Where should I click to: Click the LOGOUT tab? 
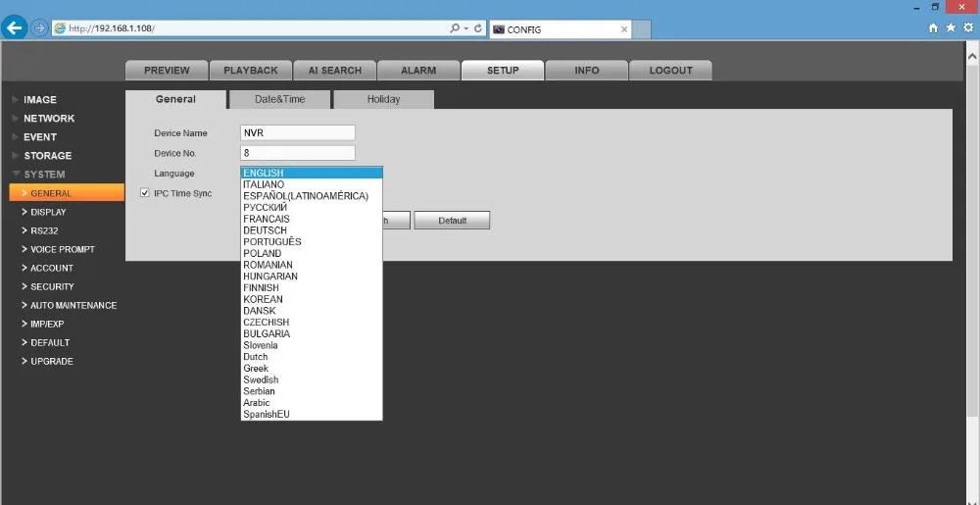point(670,71)
